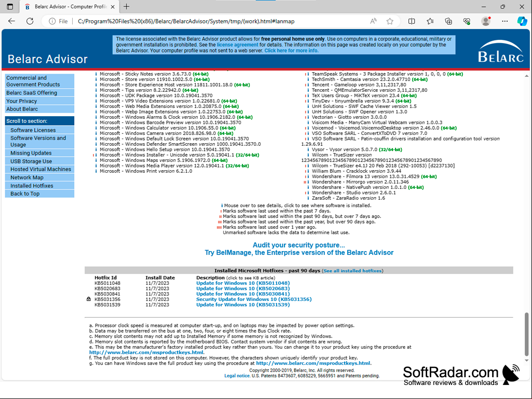The width and height of the screenshot is (532, 399).
Task: Open Update for Windows 10 KB5031539 article
Action: (x=243, y=305)
